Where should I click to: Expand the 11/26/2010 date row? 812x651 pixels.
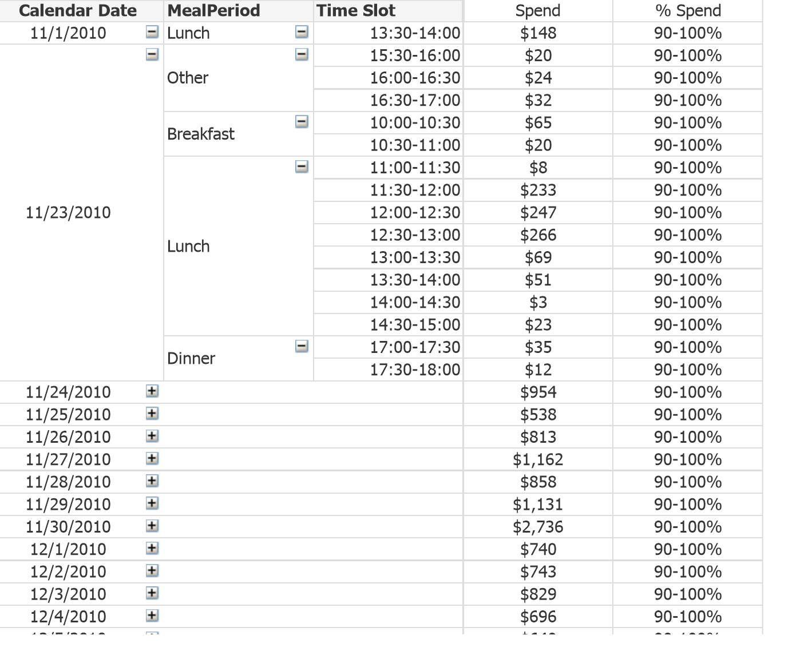pyautogui.click(x=152, y=436)
